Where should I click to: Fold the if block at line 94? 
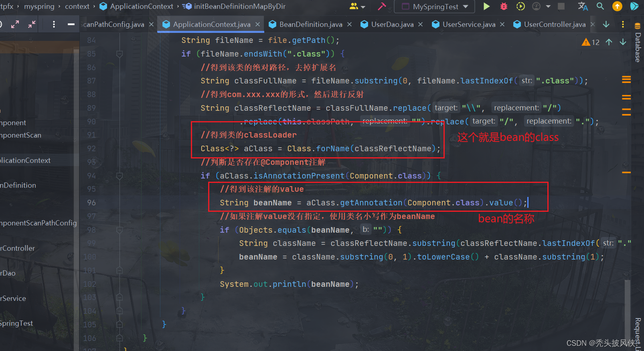tap(119, 176)
